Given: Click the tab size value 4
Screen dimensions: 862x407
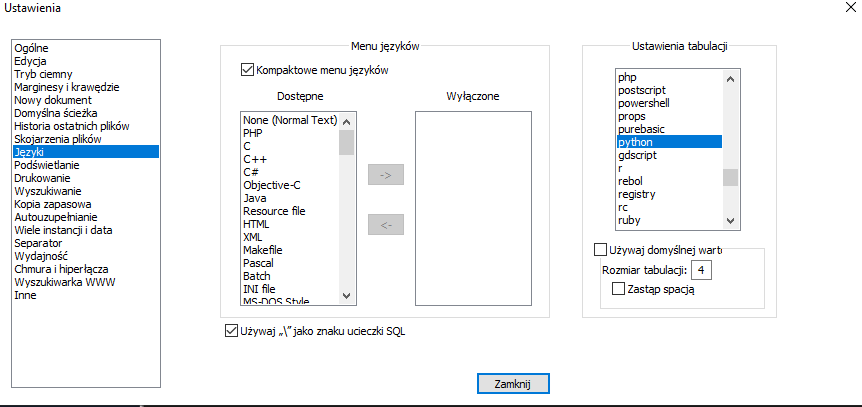Looking at the screenshot, I should point(703,270).
